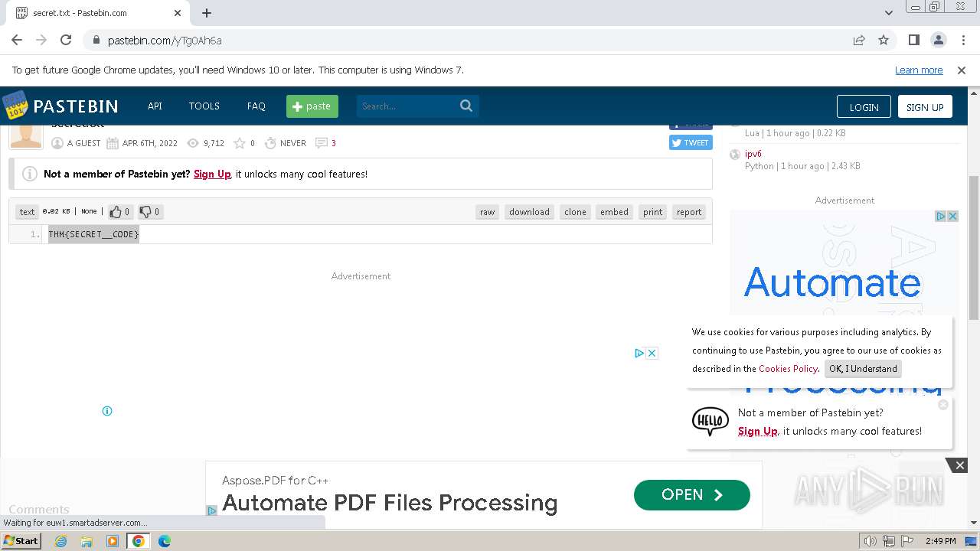The image size is (980, 551).
Task: Close the Hello member popup
Action: (x=943, y=405)
